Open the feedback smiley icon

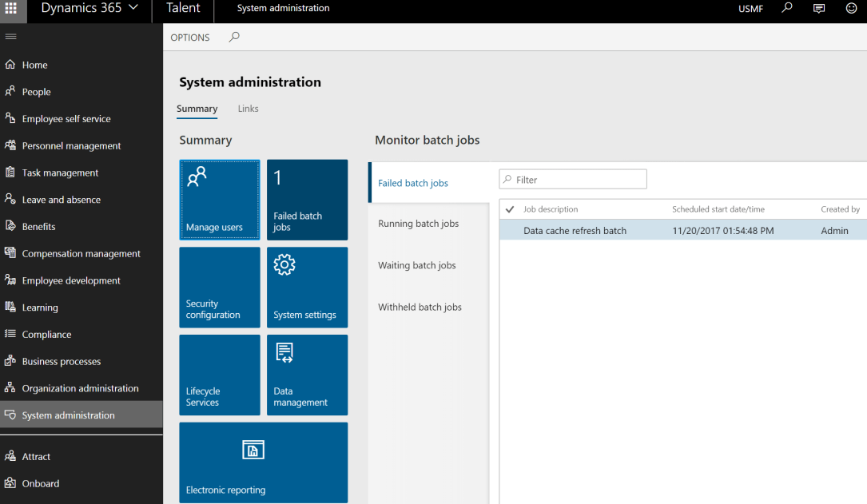click(849, 9)
